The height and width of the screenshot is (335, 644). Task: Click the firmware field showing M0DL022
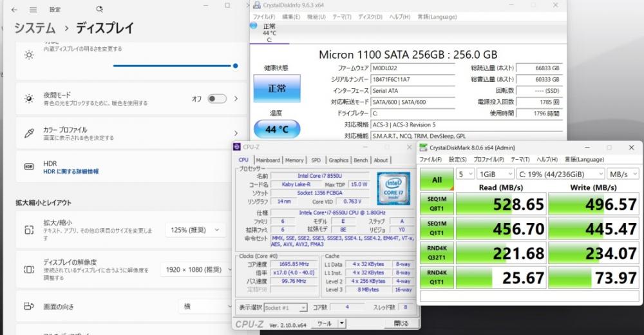click(x=413, y=68)
